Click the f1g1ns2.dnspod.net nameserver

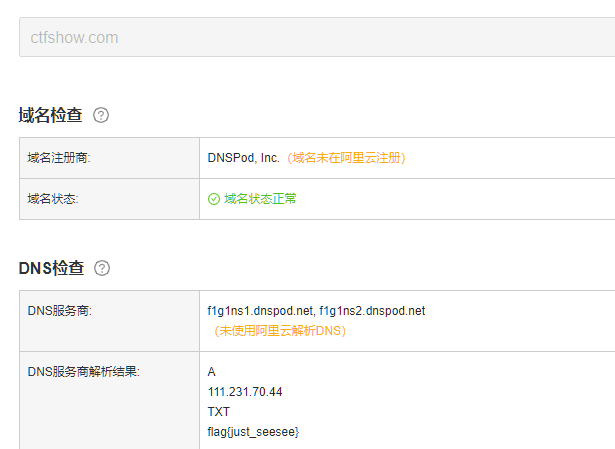[373, 311]
